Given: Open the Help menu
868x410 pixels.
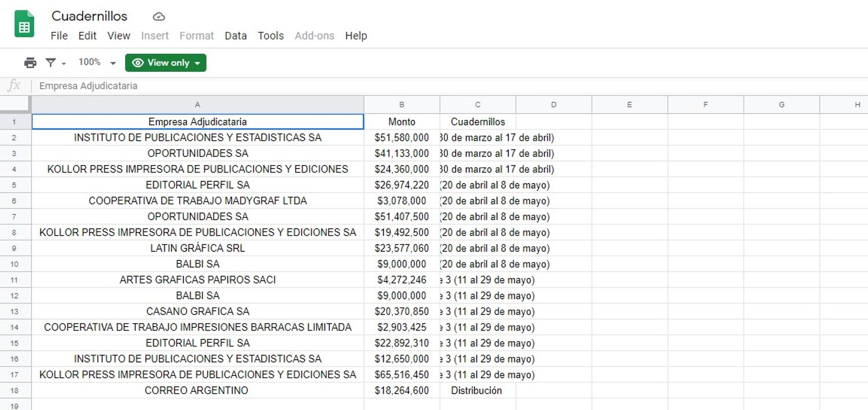Looking at the screenshot, I should tap(356, 35).
